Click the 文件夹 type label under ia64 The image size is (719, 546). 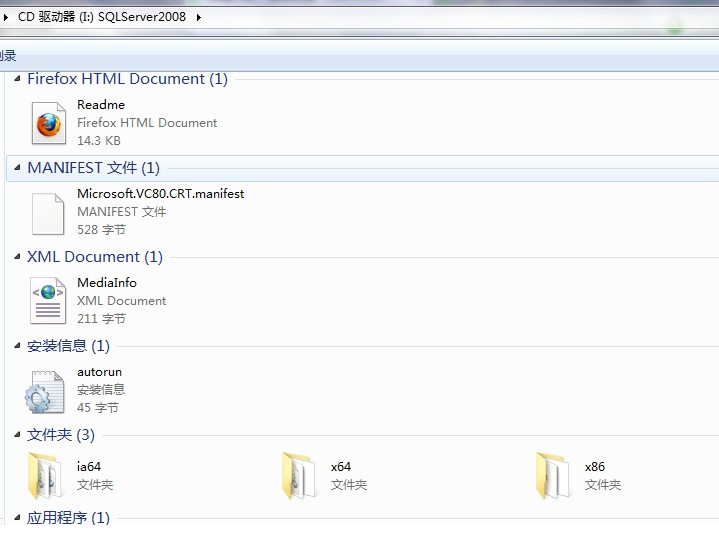95,485
